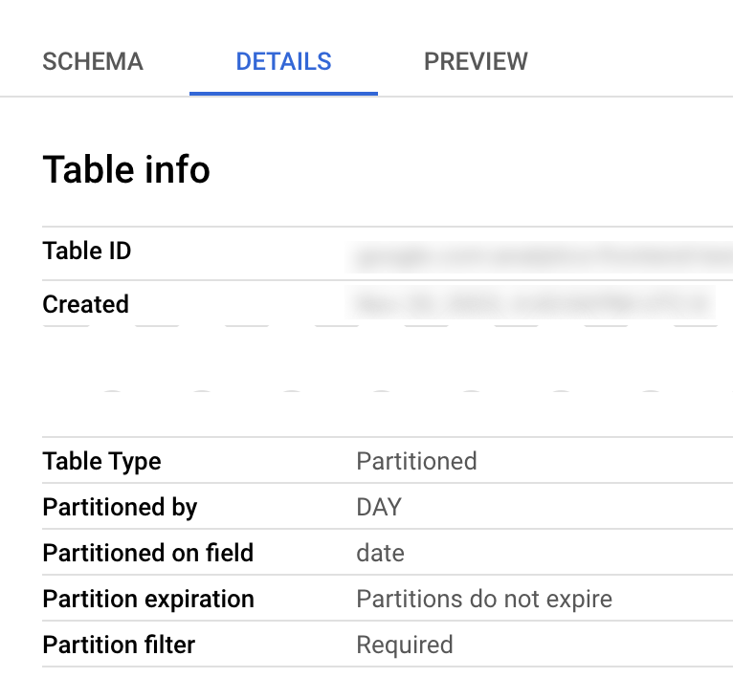Image resolution: width=733 pixels, height=700 pixels.
Task: Click the Table ID label
Action: coord(87,252)
